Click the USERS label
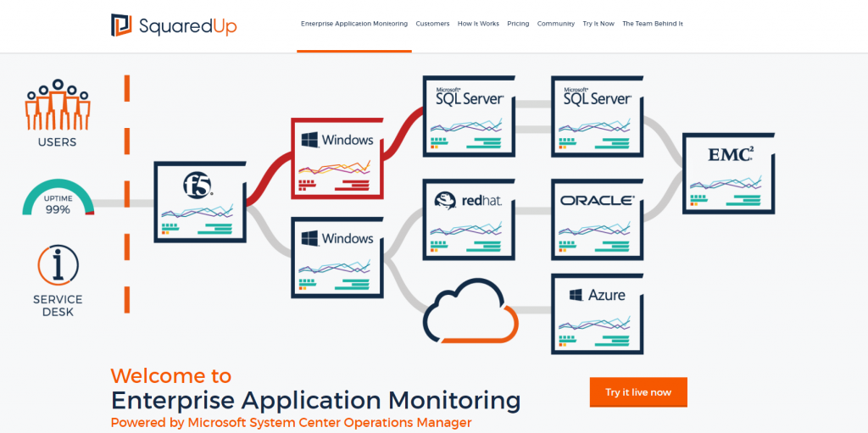The image size is (868, 433). [x=58, y=142]
